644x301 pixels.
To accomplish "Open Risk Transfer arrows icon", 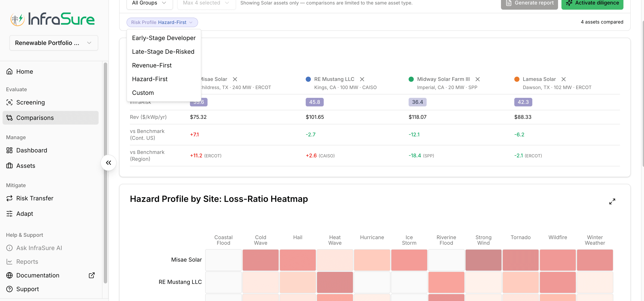I will pos(9,198).
